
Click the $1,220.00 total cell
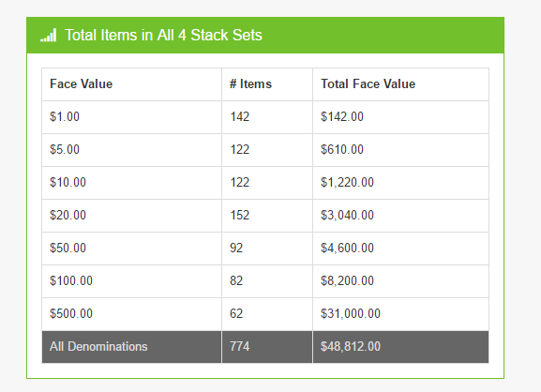click(x=400, y=183)
